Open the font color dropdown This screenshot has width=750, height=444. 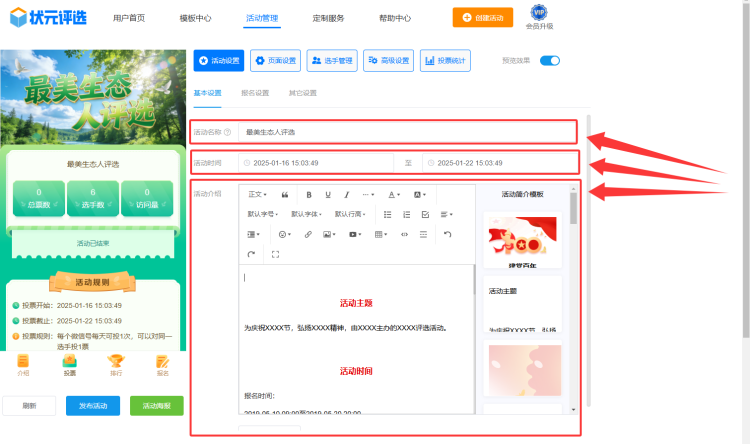[394, 195]
